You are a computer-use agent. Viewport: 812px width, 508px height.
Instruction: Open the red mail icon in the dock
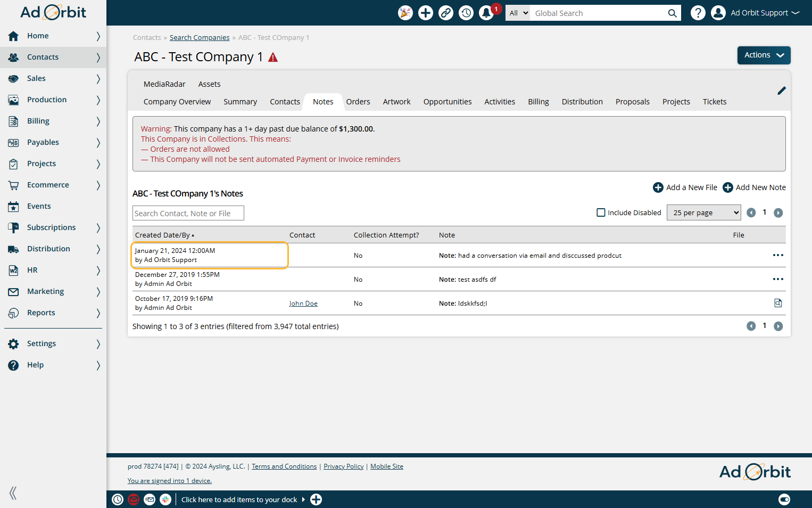click(134, 499)
